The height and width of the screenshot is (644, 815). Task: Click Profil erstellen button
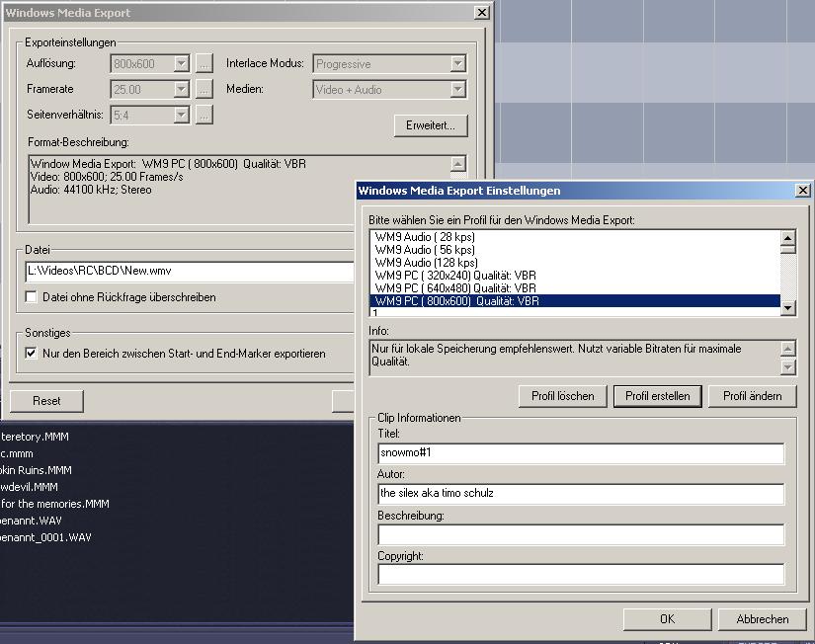pos(658,396)
